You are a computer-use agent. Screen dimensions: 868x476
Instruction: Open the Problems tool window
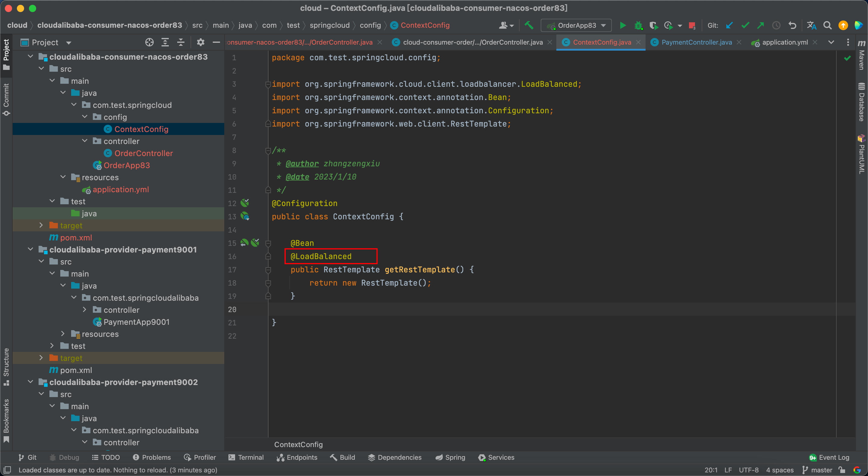pyautogui.click(x=152, y=457)
